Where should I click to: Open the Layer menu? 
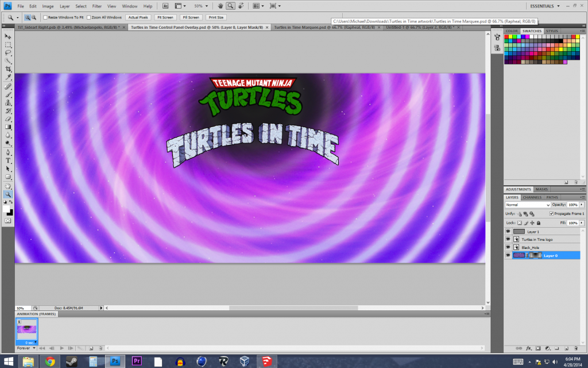pyautogui.click(x=64, y=6)
